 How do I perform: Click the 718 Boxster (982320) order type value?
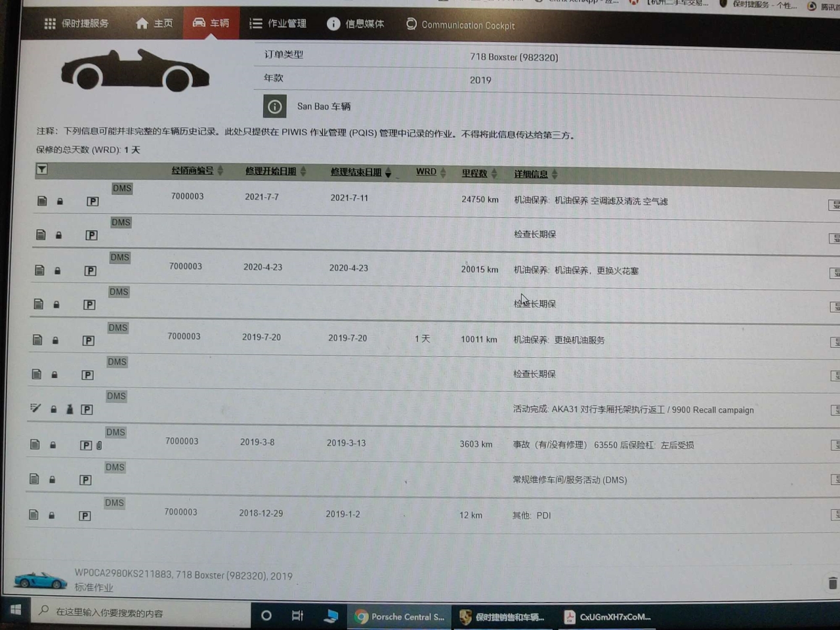[x=514, y=57]
